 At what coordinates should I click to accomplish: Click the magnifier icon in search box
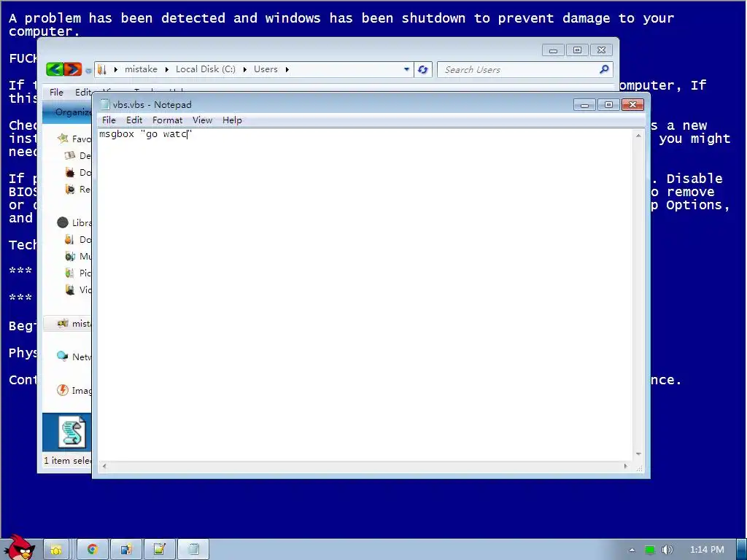point(604,69)
